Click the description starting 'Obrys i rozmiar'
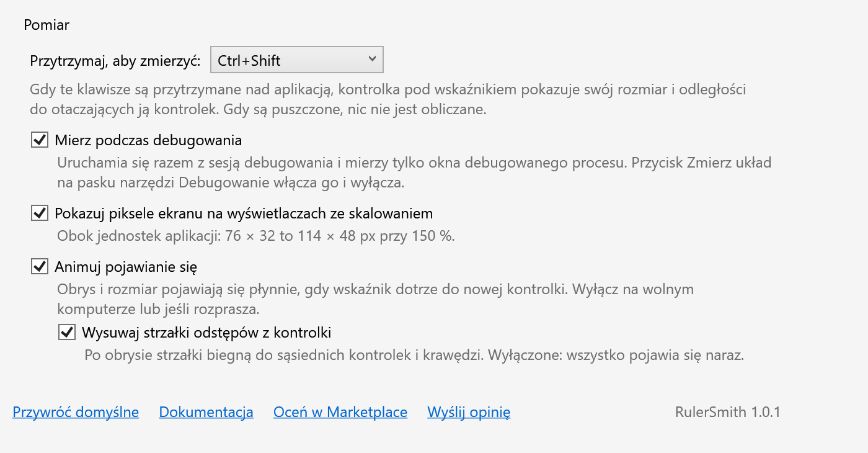This screenshot has width=868, height=453. pos(375,298)
